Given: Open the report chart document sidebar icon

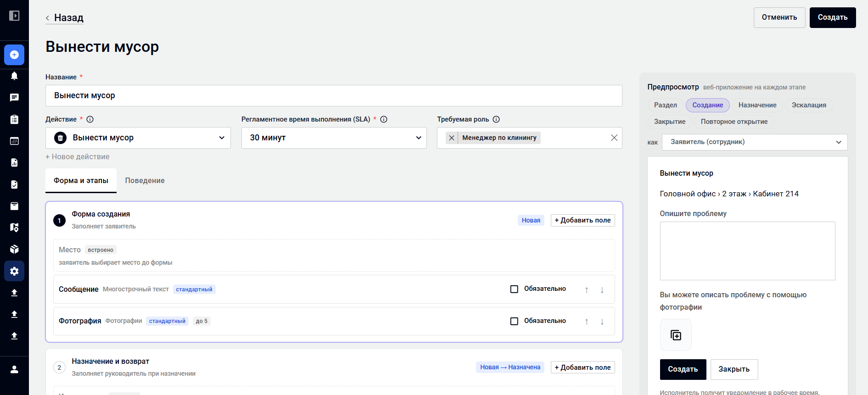Looking at the screenshot, I should point(14,162).
